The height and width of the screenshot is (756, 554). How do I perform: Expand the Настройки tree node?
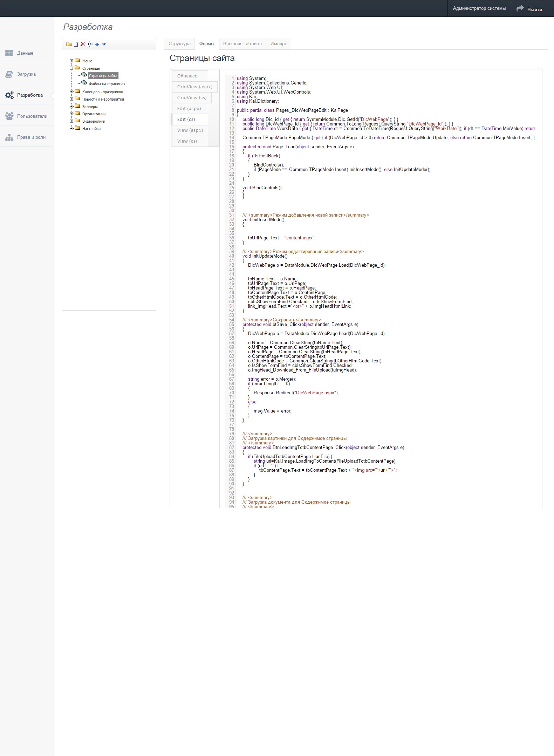[x=71, y=129]
